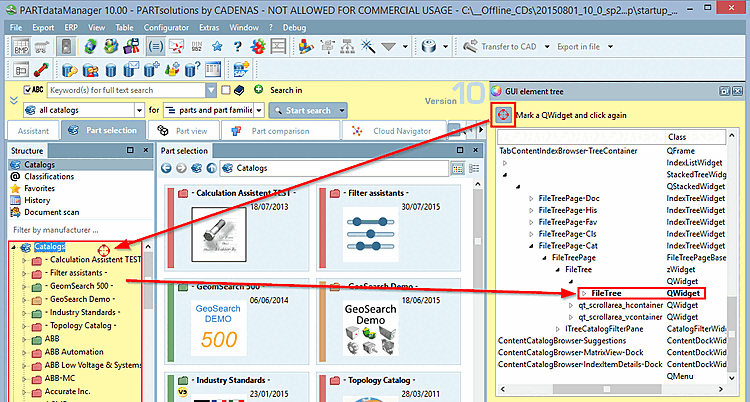Click the BMP table preview toolbar icon

click(x=21, y=46)
